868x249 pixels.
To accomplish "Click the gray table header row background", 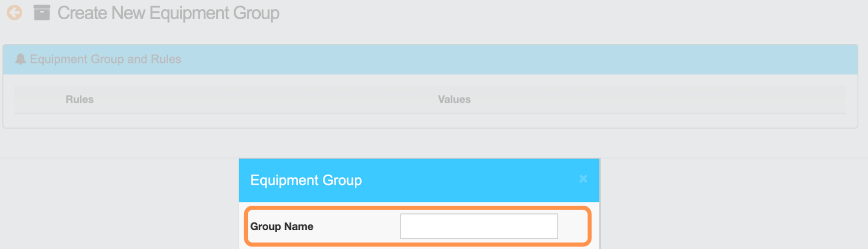I will coord(430,99).
